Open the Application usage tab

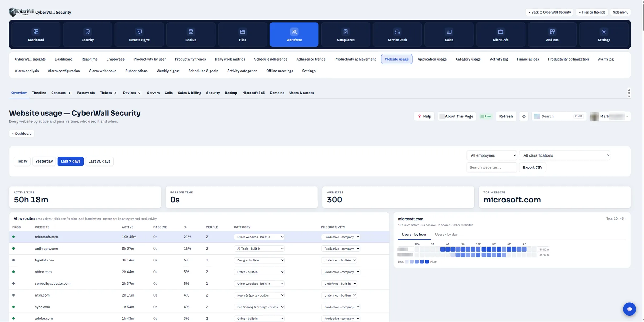click(x=432, y=59)
